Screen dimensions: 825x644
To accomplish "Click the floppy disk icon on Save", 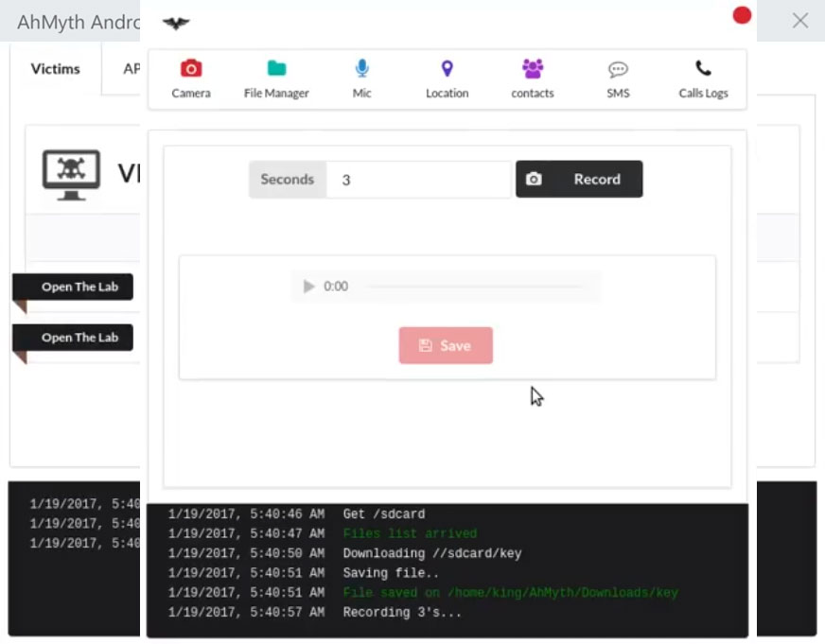I will point(425,345).
